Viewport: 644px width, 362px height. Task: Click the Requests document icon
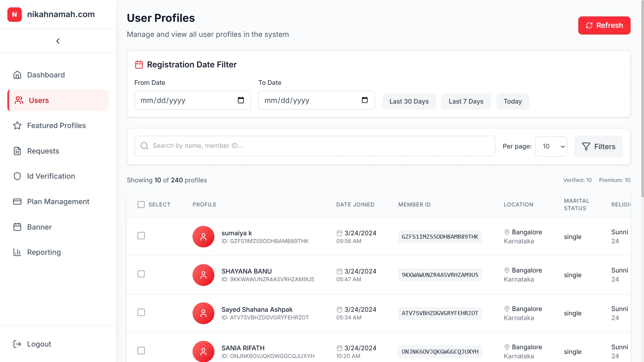point(17,151)
